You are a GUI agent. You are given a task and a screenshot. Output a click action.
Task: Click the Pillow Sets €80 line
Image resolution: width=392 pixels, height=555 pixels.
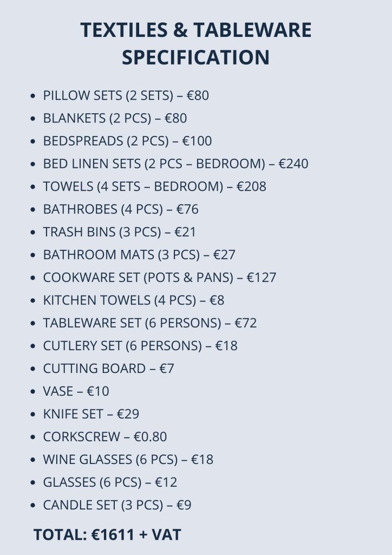click(x=126, y=96)
